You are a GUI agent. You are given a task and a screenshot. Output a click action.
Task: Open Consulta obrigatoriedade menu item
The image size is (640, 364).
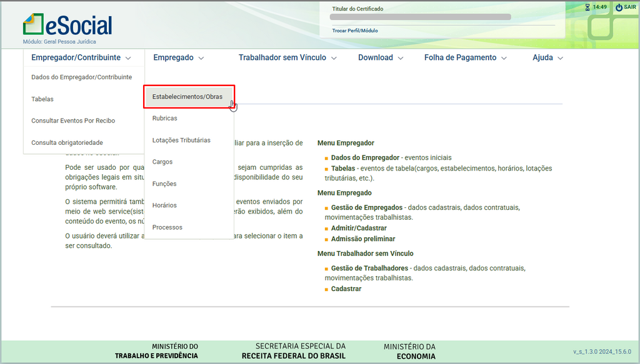67,142
